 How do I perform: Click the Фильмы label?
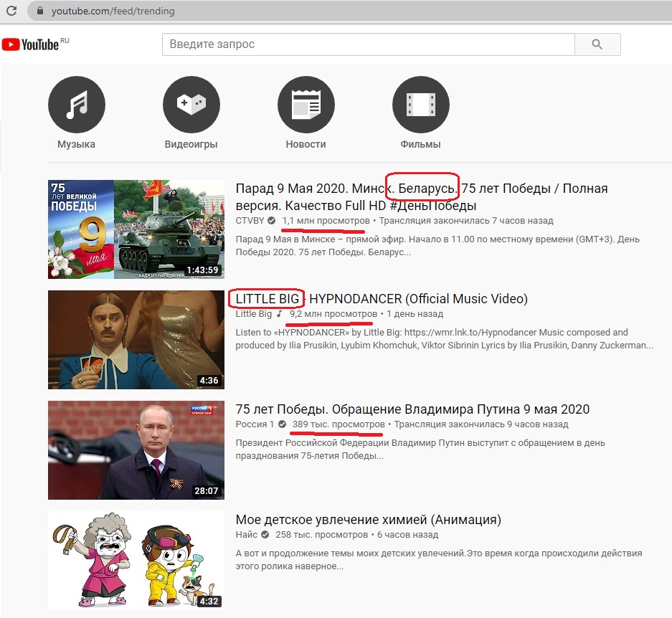pos(420,144)
